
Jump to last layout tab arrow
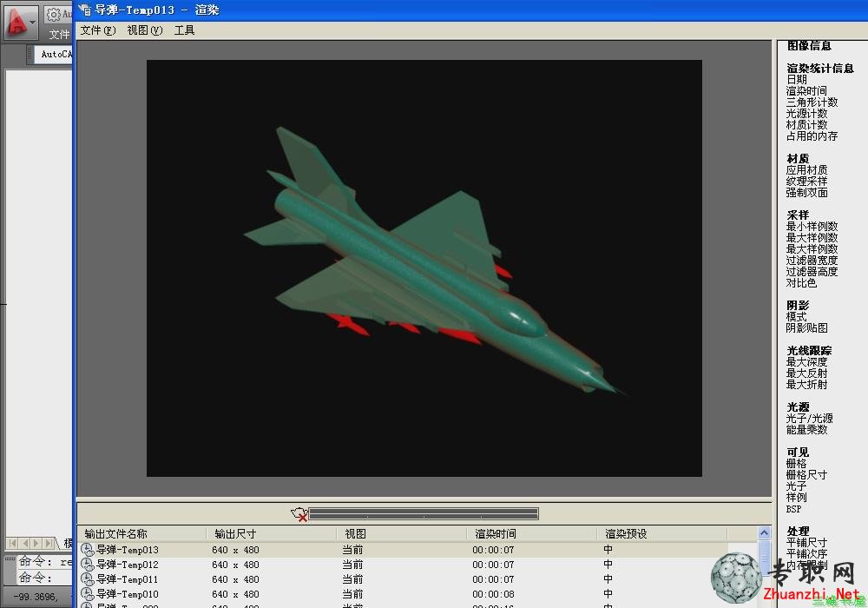[x=49, y=543]
